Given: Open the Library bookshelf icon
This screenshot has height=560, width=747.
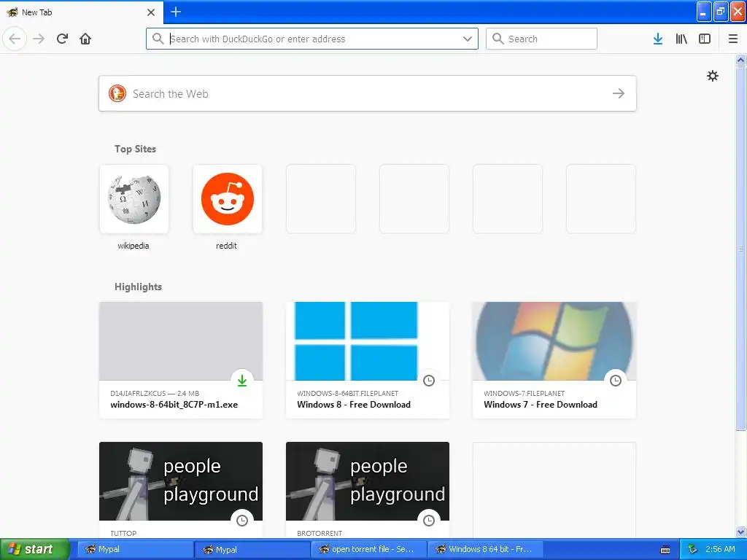Looking at the screenshot, I should coord(681,39).
